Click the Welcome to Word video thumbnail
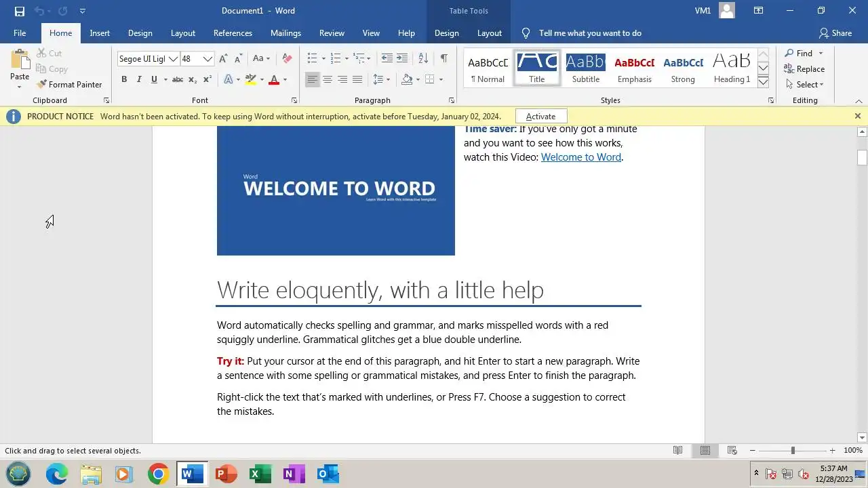The width and height of the screenshot is (868, 488). (336, 190)
